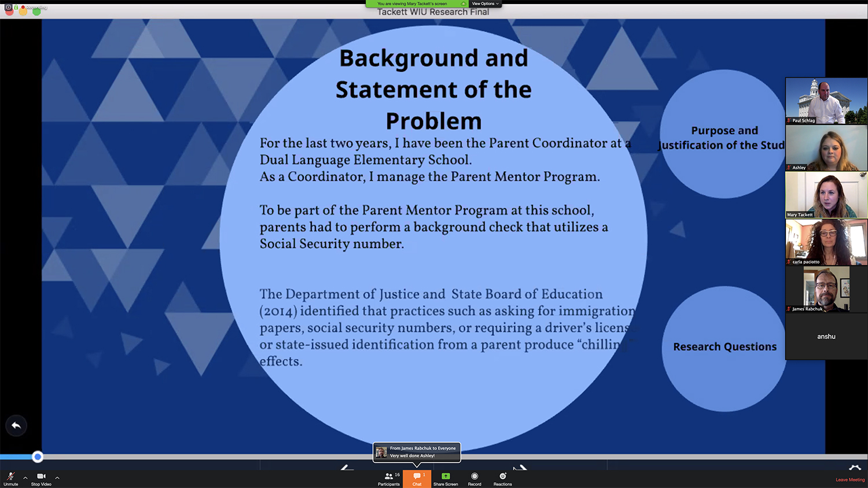Click the Share Screen icon
Screen dimensions: 868x488
[x=446, y=478]
